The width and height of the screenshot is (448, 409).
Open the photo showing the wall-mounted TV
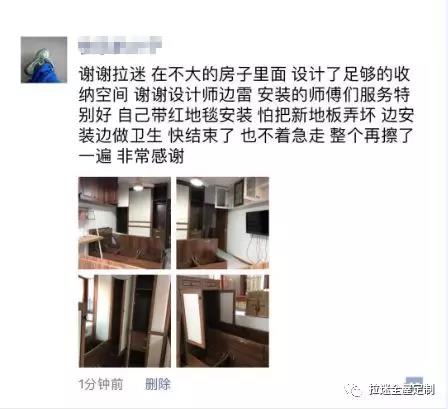coord(222,223)
